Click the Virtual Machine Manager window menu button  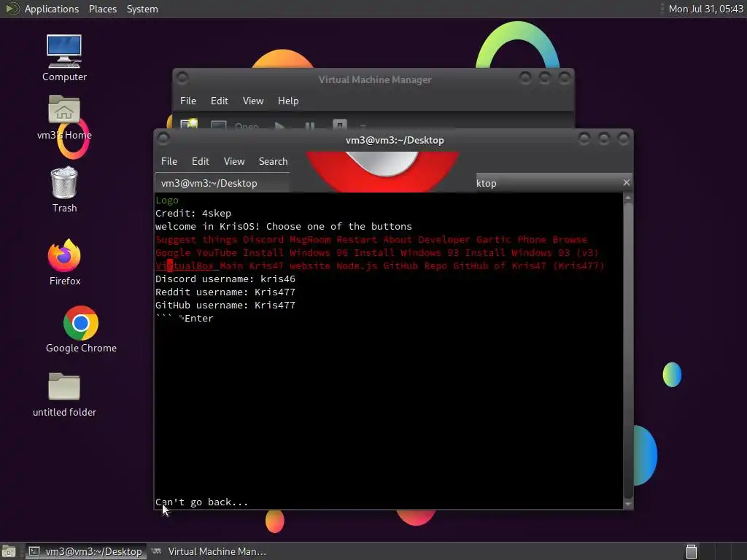[182, 78]
